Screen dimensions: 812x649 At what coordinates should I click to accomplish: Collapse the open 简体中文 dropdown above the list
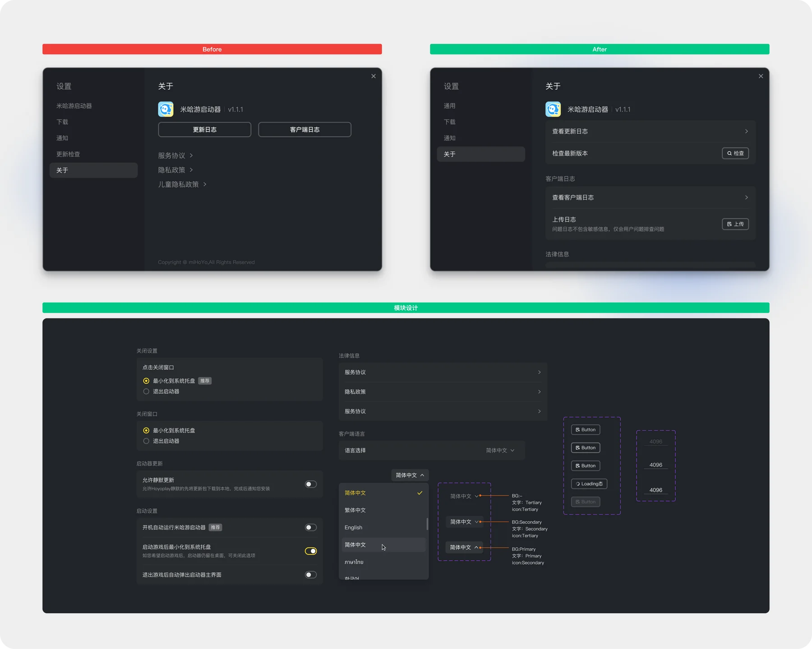[410, 475]
